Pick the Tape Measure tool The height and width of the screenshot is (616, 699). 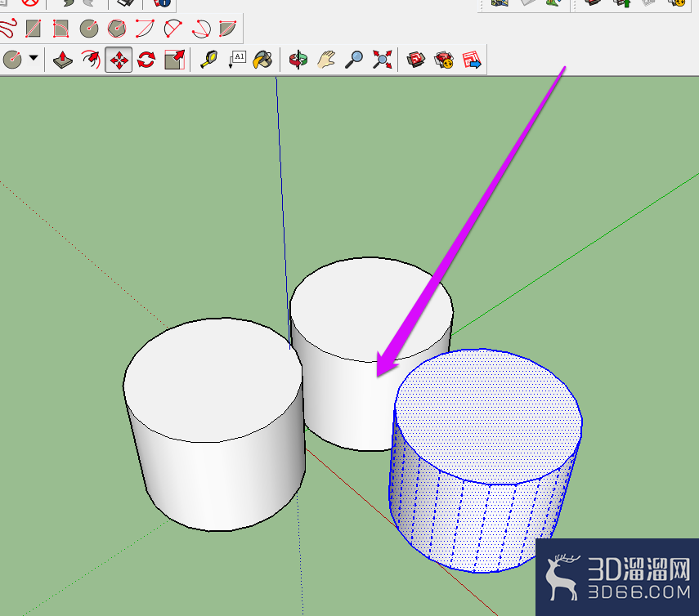[208, 60]
